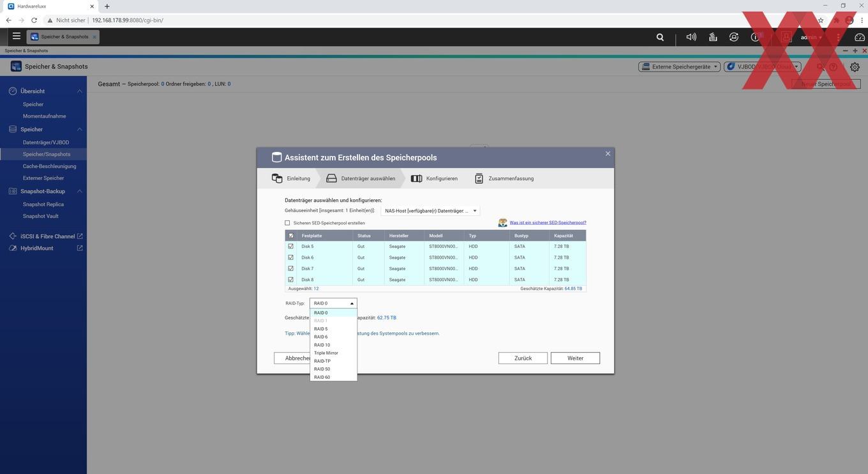
Task: Select RAID 10 in the list
Action: [x=333, y=345]
